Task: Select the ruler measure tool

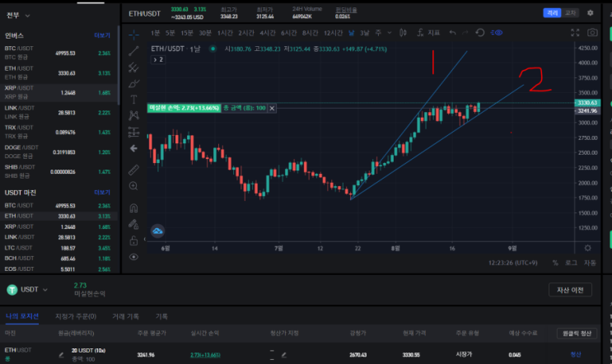Action: click(133, 170)
